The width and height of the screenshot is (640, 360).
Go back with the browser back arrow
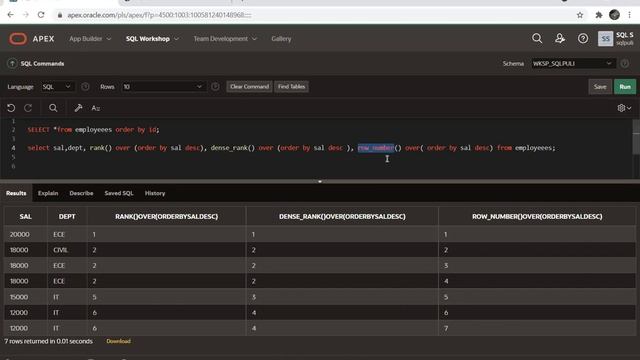tap(11, 15)
